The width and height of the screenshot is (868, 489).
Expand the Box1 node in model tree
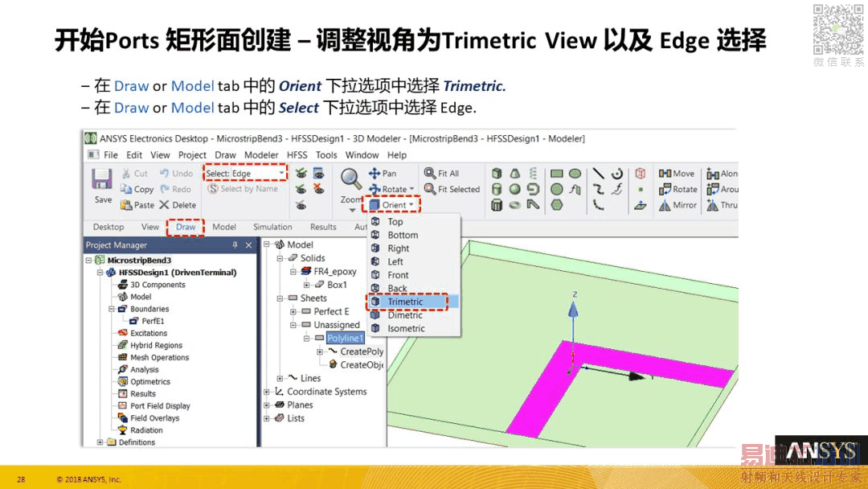pos(306,285)
